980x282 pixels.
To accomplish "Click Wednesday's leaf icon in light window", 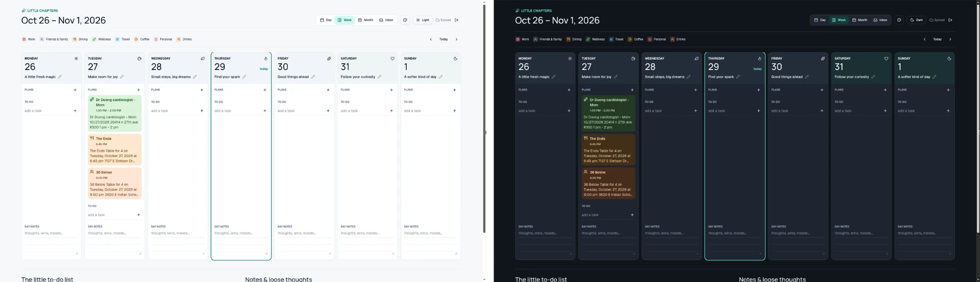I will click(x=203, y=58).
